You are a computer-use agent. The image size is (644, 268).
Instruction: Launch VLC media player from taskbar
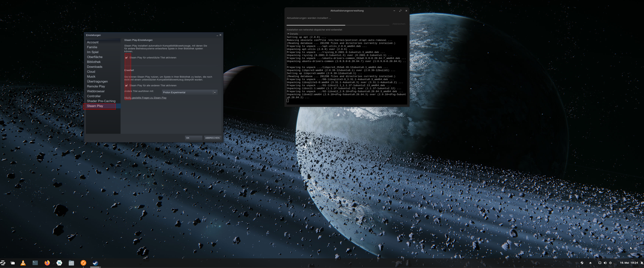click(x=23, y=263)
